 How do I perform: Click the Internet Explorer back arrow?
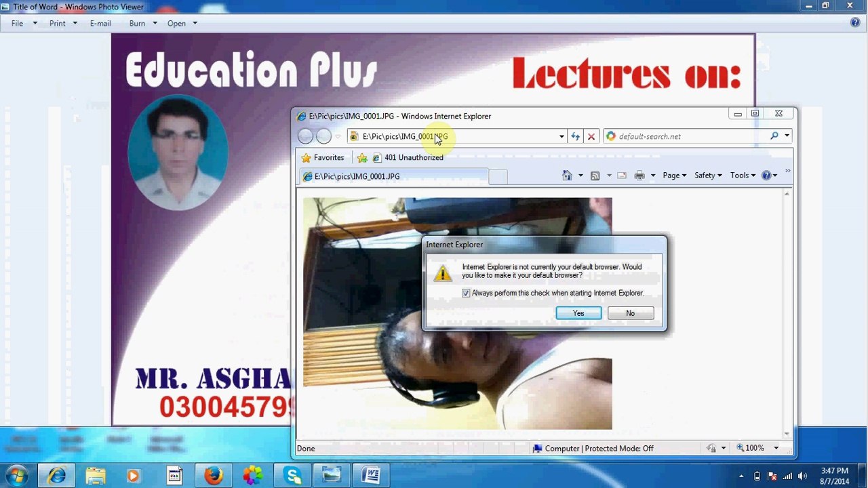pyautogui.click(x=306, y=136)
